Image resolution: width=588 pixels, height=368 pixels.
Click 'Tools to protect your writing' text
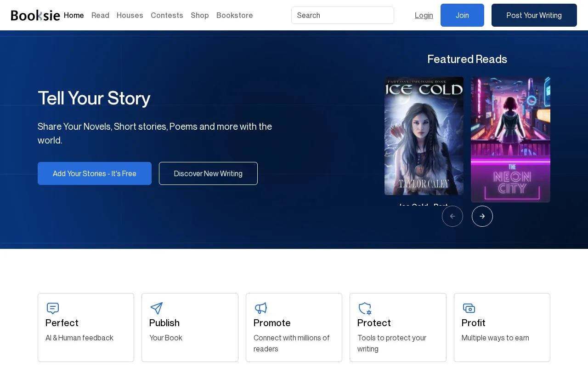pos(392,343)
